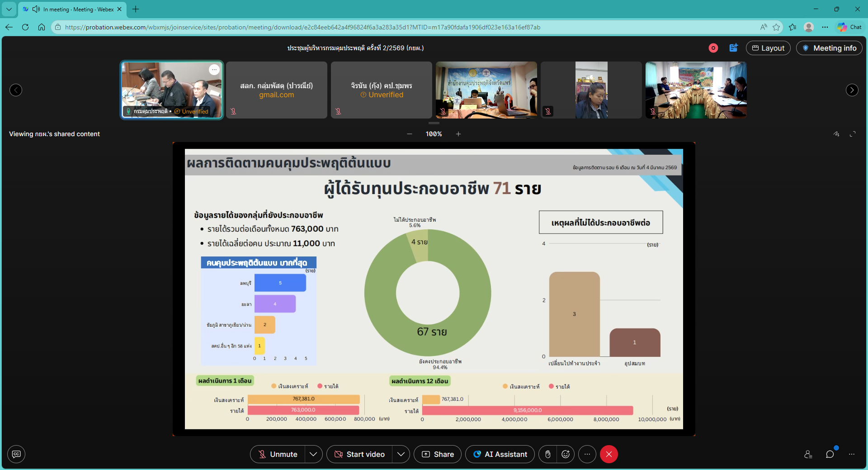Open the reactions emoji picker
868x470 pixels.
566,454
